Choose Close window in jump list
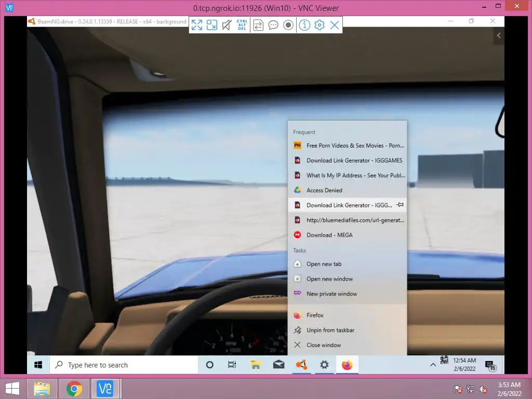The height and width of the screenshot is (399, 532). coord(347,345)
